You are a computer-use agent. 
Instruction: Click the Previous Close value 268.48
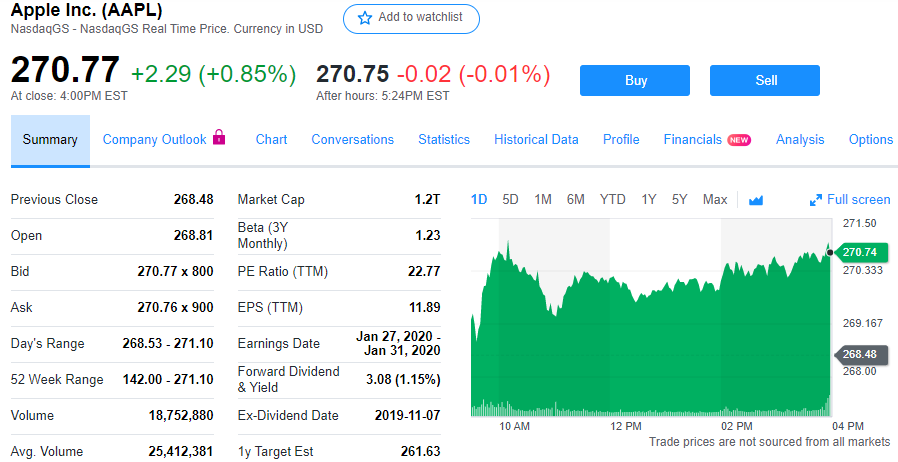(x=194, y=200)
